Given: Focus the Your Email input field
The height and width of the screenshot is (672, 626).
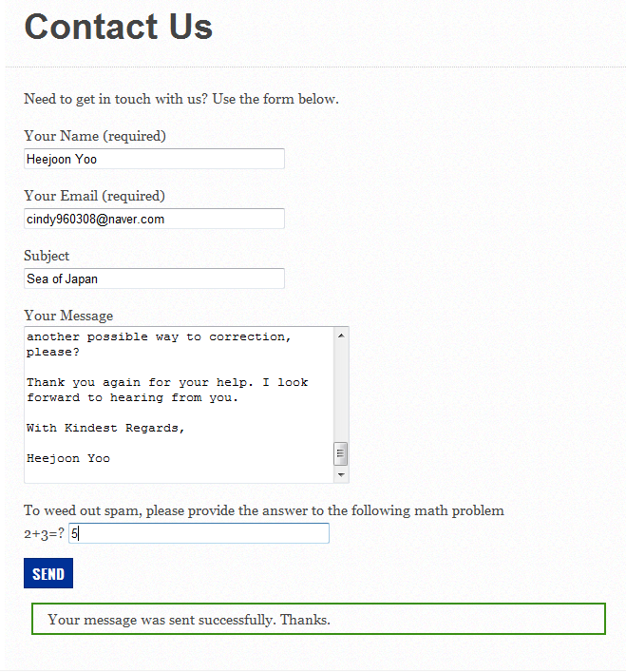Looking at the screenshot, I should pos(154,219).
